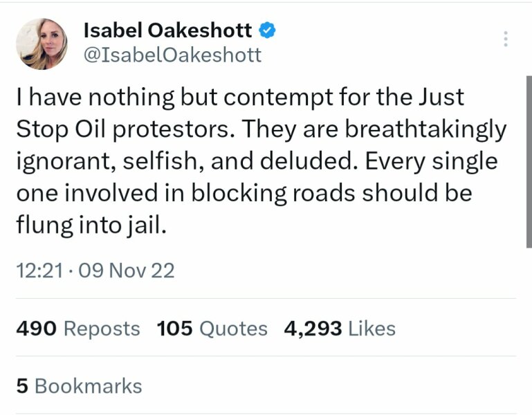
Task: Show the 4,293 Likes list
Action: tap(340, 328)
